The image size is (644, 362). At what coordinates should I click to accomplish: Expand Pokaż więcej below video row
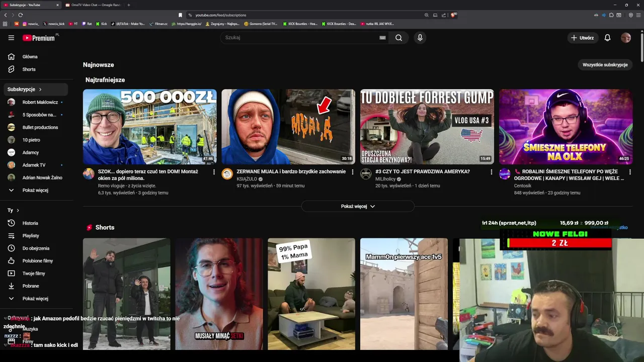(x=358, y=207)
